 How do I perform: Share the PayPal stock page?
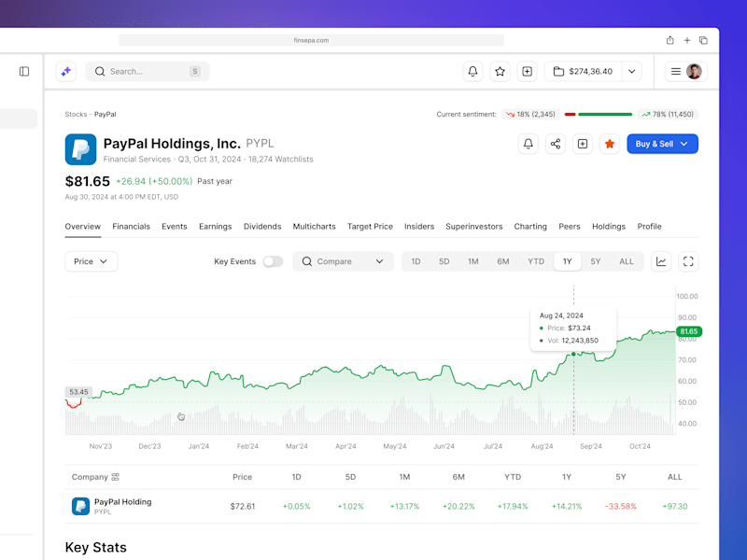(x=556, y=144)
